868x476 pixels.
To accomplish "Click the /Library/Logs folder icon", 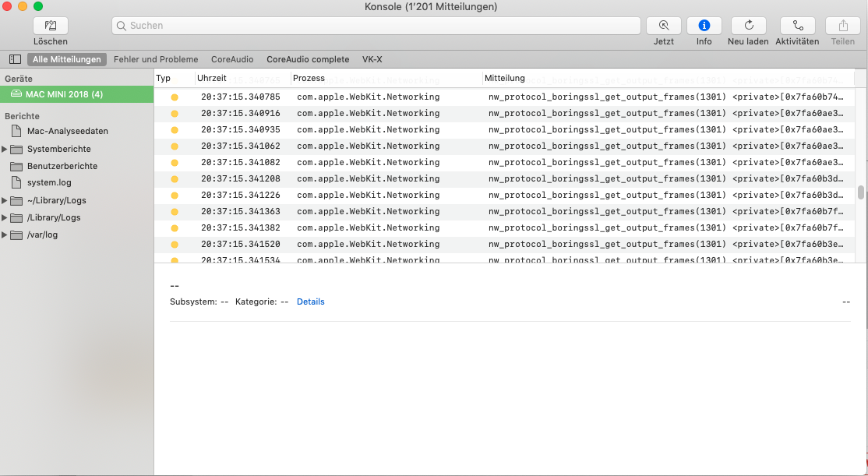I will click(x=16, y=217).
